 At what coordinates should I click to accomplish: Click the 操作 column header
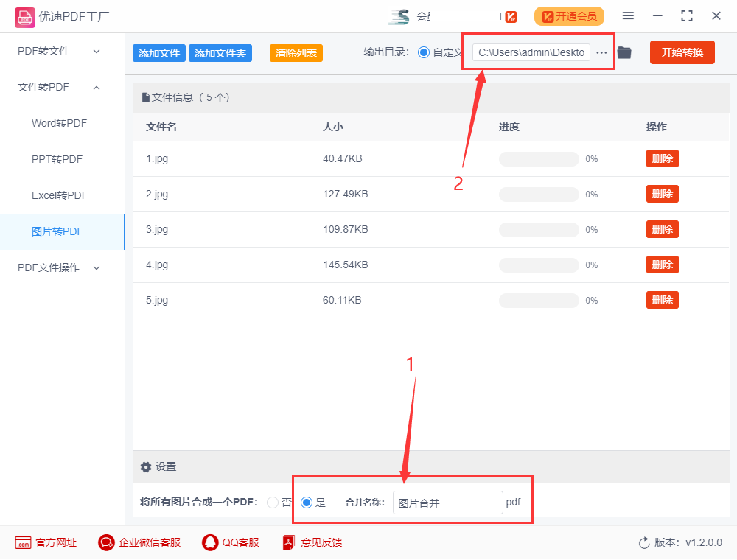657,127
